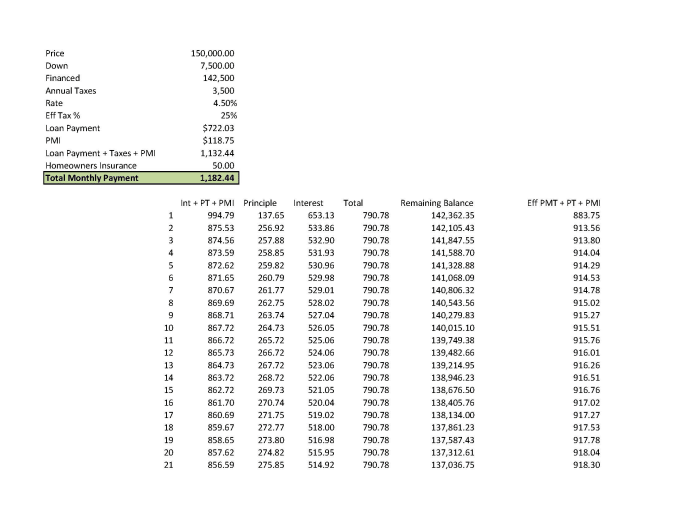Click the Annual Taxes label
The width and height of the screenshot is (680, 526).
pos(71,91)
